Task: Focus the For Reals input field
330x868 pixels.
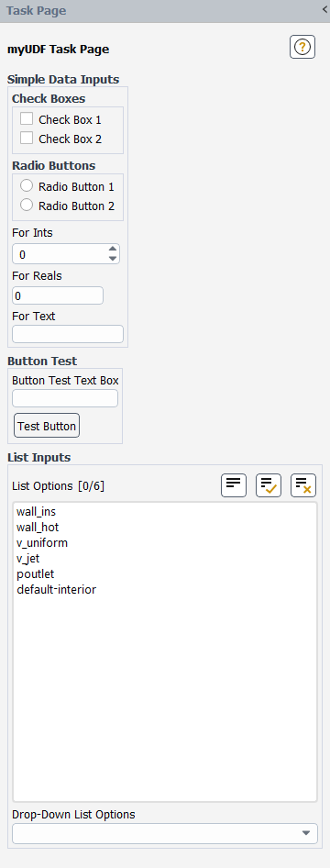Action: (x=58, y=295)
